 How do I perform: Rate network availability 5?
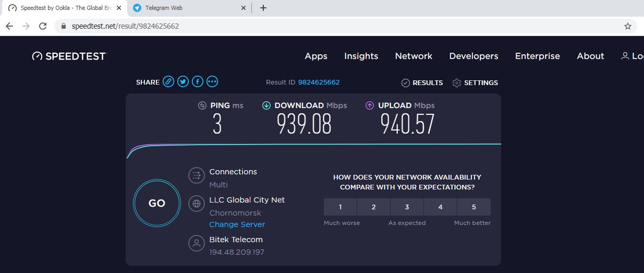474,207
